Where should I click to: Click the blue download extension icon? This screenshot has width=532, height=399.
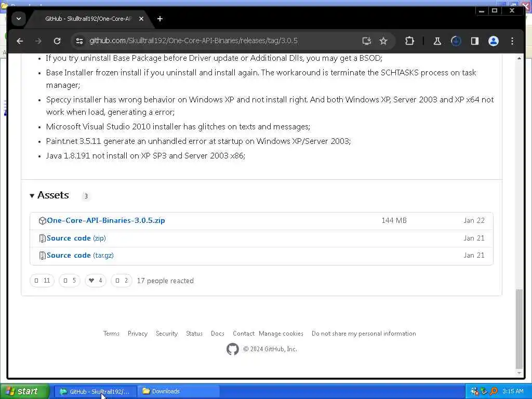pyautogui.click(x=456, y=41)
